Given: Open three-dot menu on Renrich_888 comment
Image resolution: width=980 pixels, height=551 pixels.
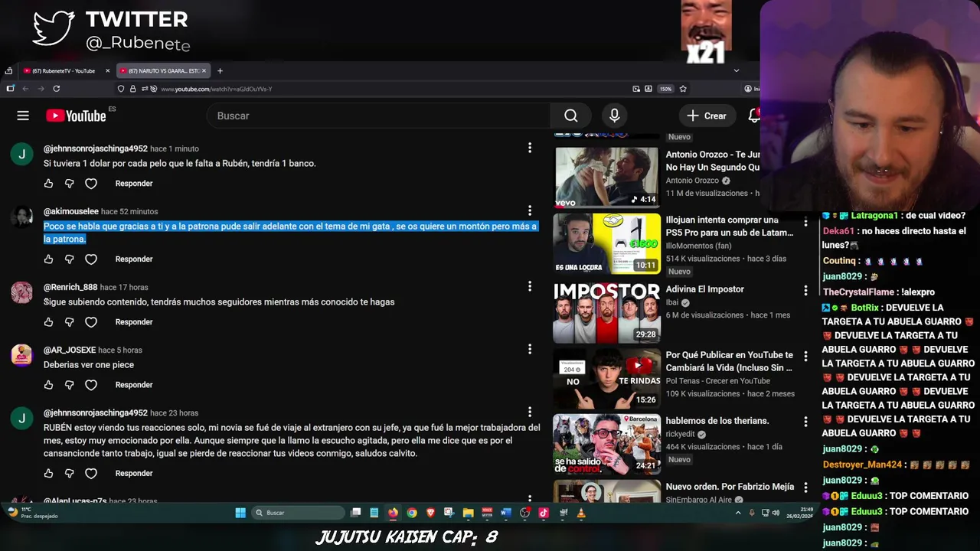Looking at the screenshot, I should coord(530,286).
